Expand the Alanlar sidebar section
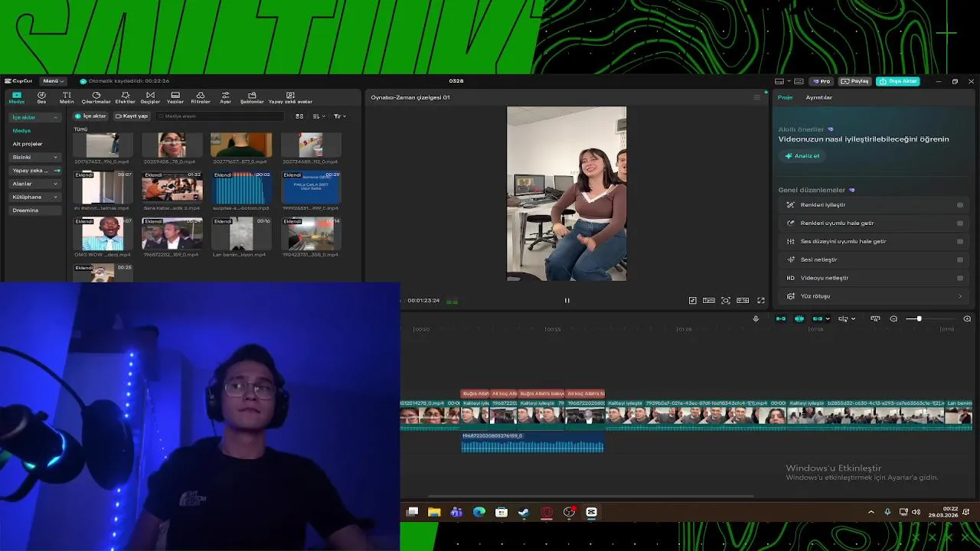Screen dimensions: 980x551 pos(34,184)
